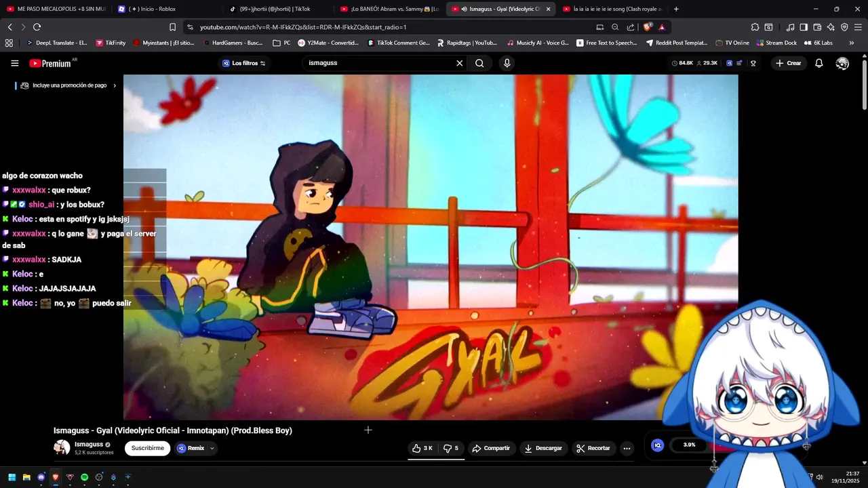The width and height of the screenshot is (868, 488).
Task: Show more bookmarks overflow chevron
Action: [x=852, y=43]
